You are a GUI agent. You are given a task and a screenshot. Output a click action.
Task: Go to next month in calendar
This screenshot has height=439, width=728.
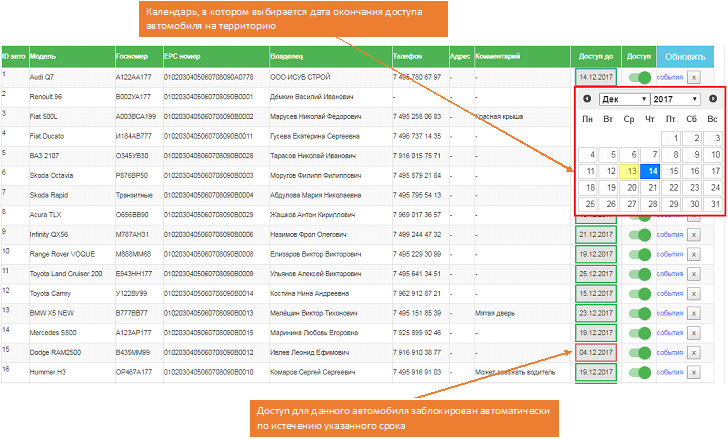[713, 99]
